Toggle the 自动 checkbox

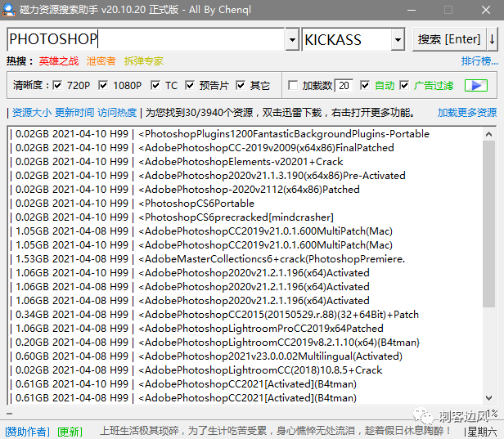(x=365, y=85)
